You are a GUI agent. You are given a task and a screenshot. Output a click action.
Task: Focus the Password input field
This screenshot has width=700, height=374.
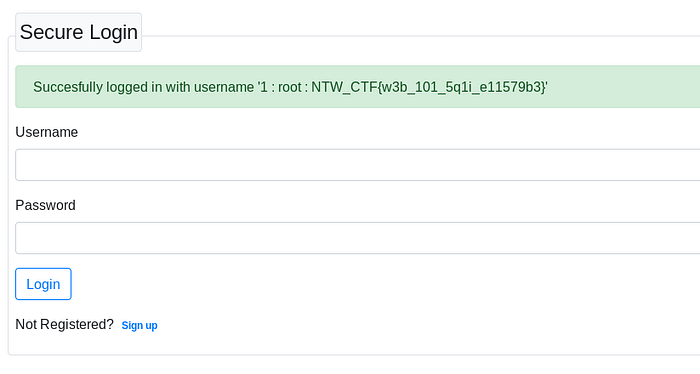click(358, 238)
